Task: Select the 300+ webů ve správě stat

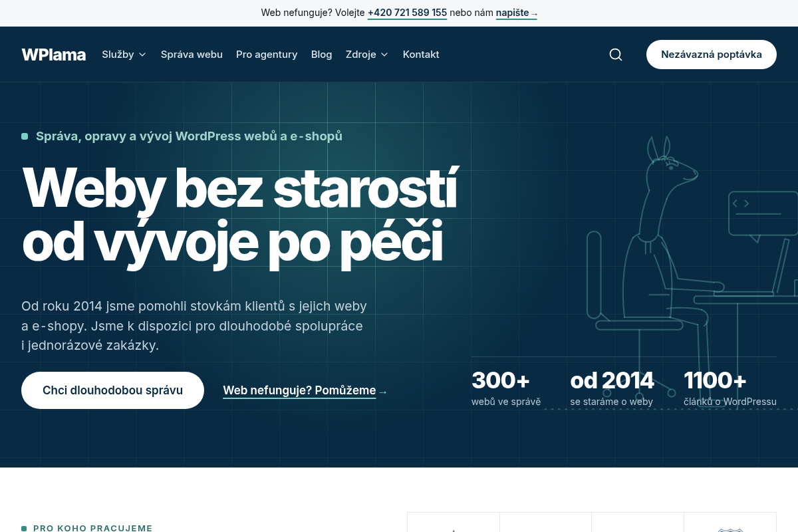Action: click(x=506, y=388)
